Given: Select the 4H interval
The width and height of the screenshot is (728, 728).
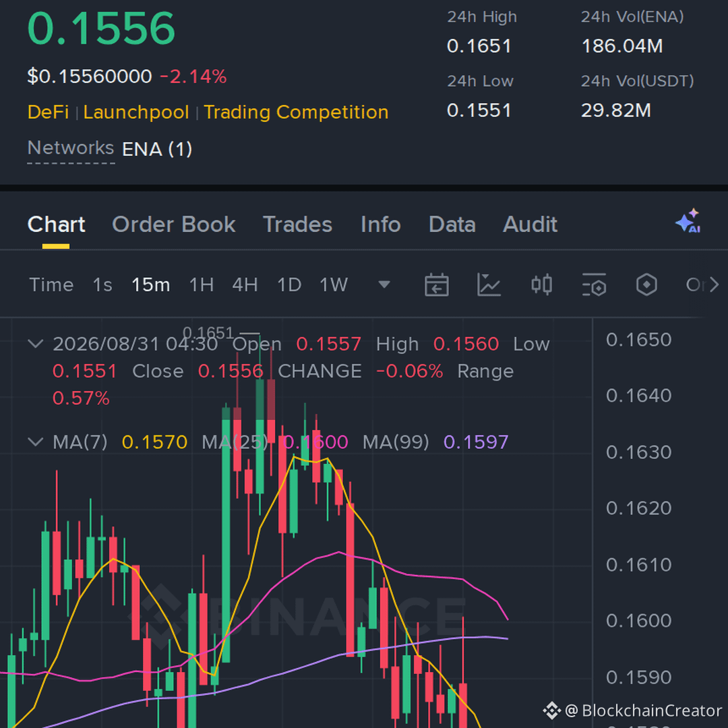Looking at the screenshot, I should 245,284.
